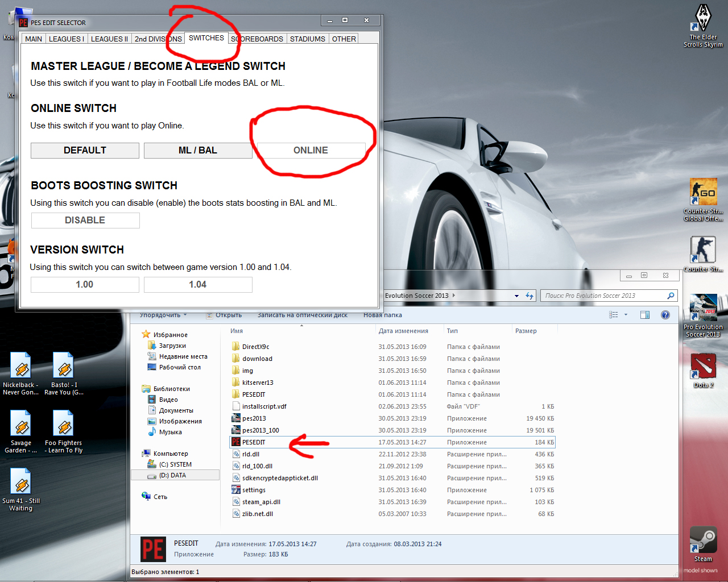
Task: Open the view options dropdown arrow in Explorer
Action: pyautogui.click(x=626, y=315)
